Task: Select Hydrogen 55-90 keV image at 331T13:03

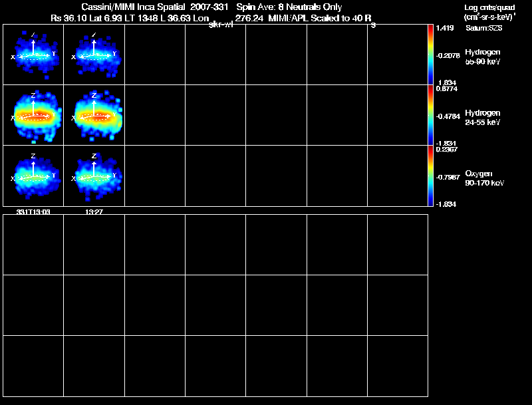Action: [x=33, y=55]
